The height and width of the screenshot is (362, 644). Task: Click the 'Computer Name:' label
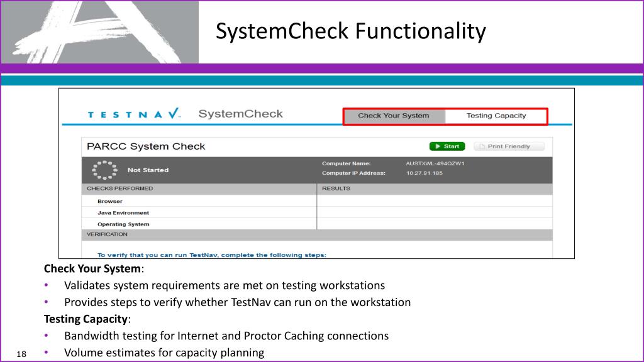click(x=347, y=163)
